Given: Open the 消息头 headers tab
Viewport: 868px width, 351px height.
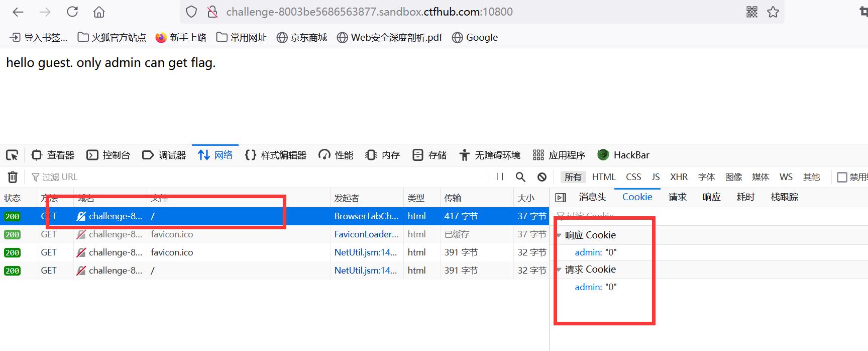Looking at the screenshot, I should point(593,197).
